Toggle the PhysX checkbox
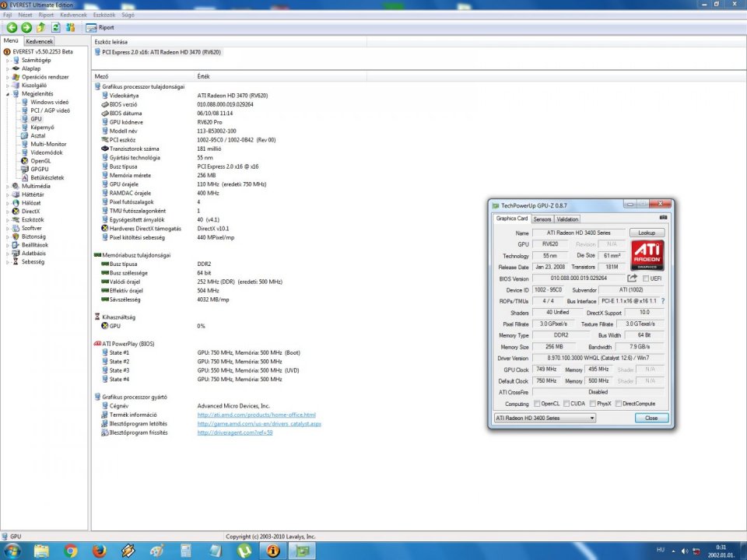The height and width of the screenshot is (560, 747). [593, 404]
